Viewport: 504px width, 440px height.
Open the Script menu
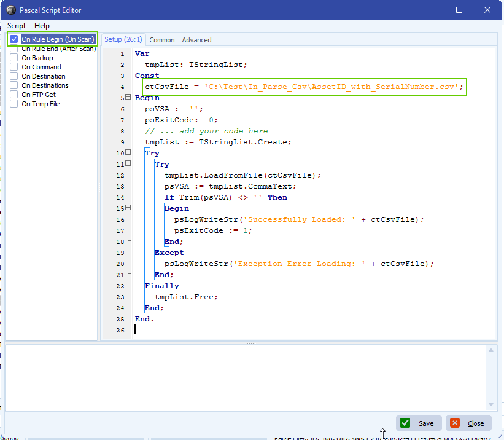tap(16, 26)
